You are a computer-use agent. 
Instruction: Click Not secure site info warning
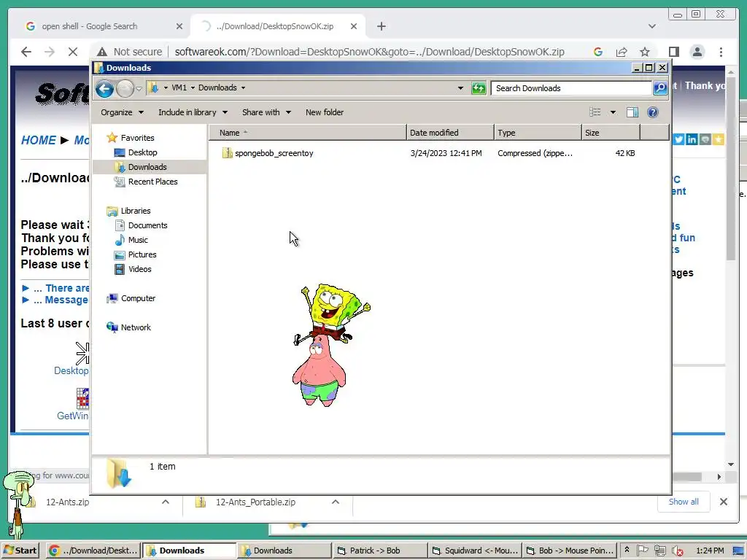click(129, 52)
